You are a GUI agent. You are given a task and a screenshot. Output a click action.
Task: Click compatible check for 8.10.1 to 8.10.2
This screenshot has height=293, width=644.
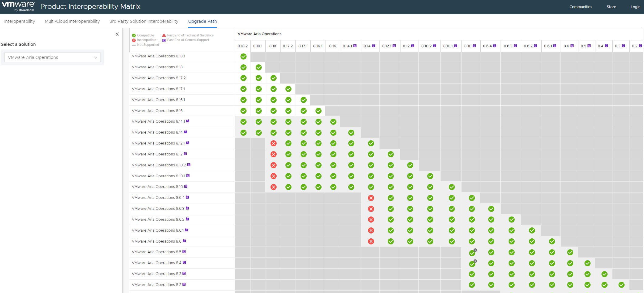[430, 176]
